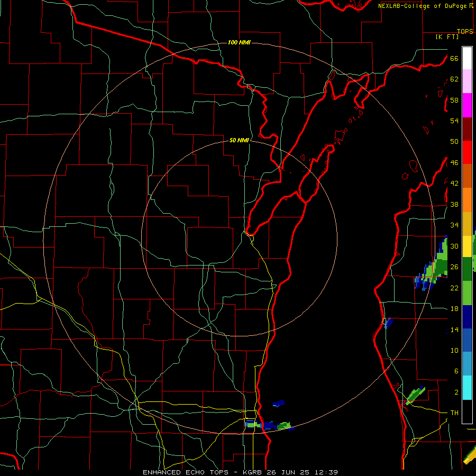476x476 pixels.
Task: Click the 12:39 time stamp
Action: point(325,472)
